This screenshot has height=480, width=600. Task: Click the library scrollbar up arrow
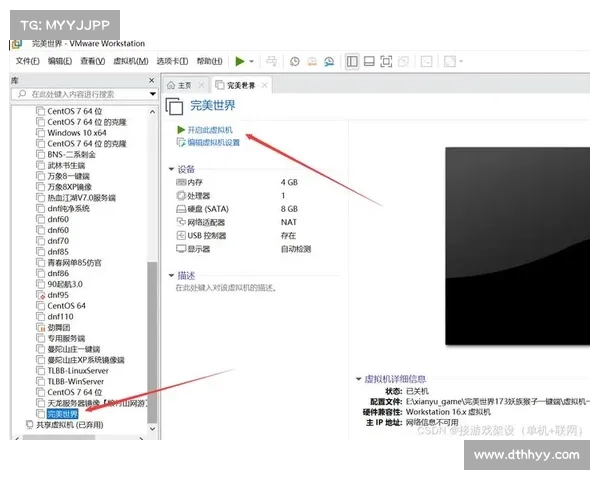coord(152,112)
